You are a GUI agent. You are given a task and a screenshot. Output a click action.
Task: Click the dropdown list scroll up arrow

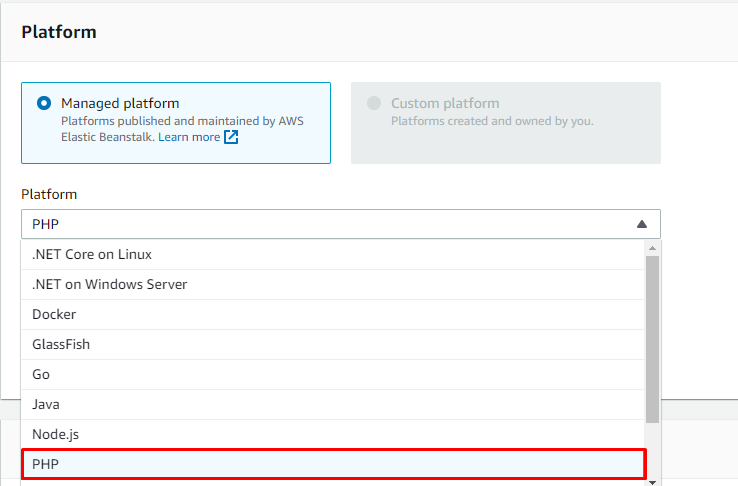pos(652,248)
